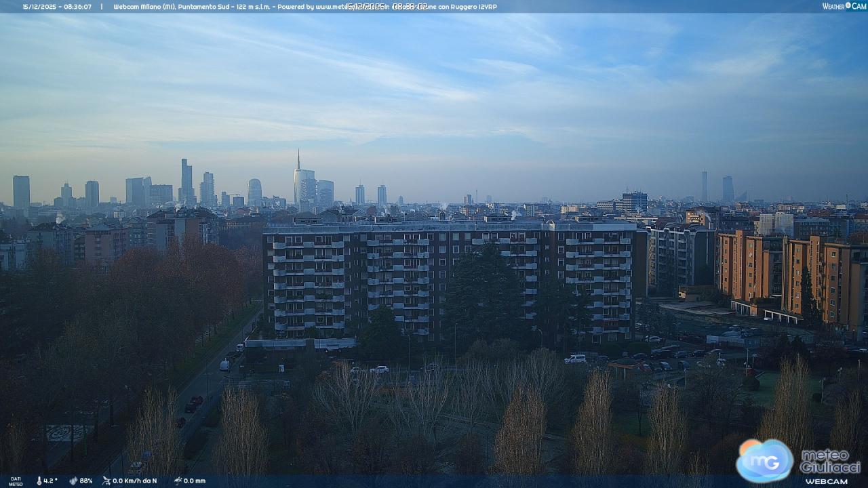Screen dimensions: 868x488
Task: Click the WEBCAM label under Giuliacci logo
Action: tap(826, 481)
